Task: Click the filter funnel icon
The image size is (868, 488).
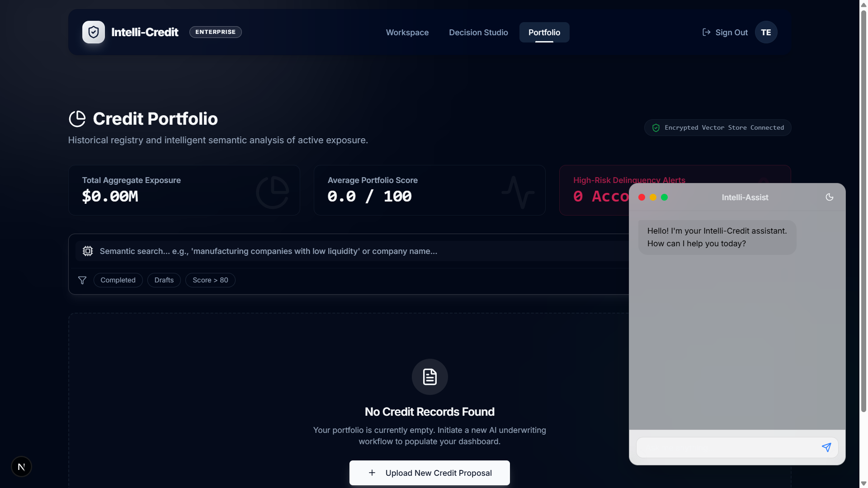Action: 82,280
